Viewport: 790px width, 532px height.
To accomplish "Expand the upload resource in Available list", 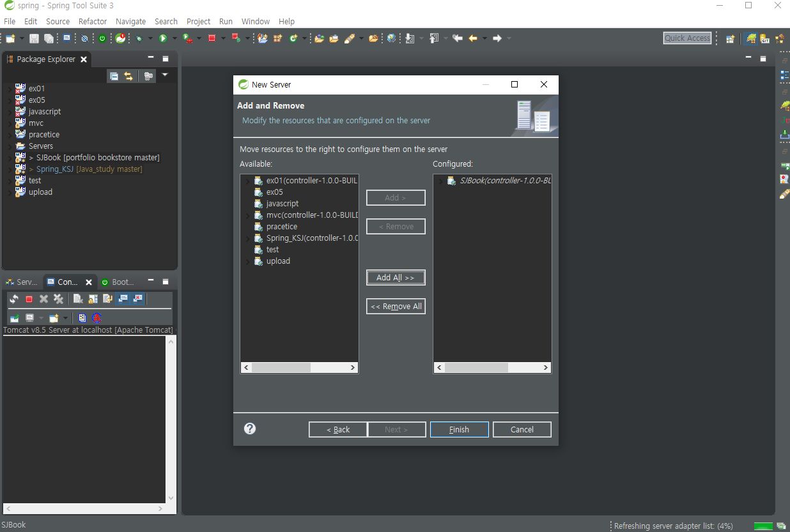I will (x=247, y=261).
